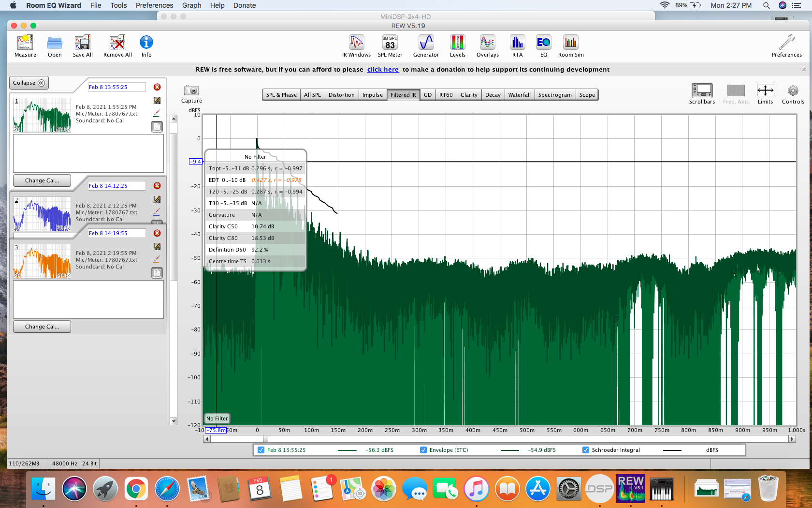The height and width of the screenshot is (508, 812).
Task: Select the second measurement thumbnail (blue)
Action: (43, 214)
